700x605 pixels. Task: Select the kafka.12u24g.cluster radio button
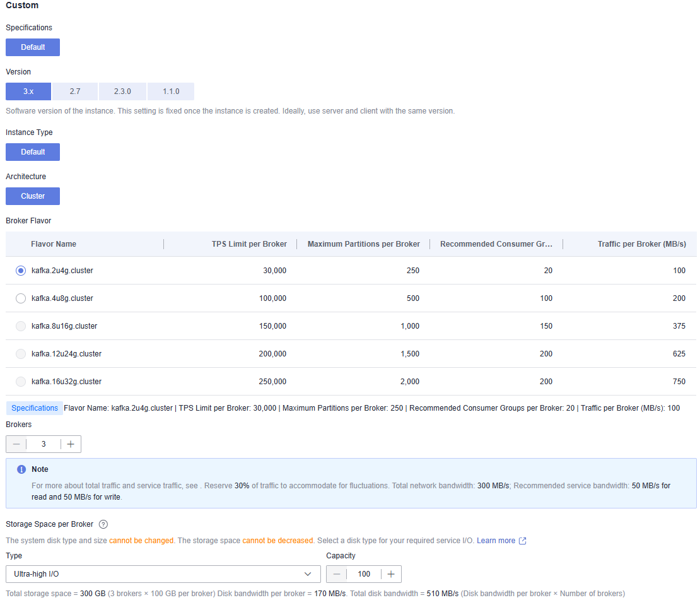pyautogui.click(x=21, y=354)
